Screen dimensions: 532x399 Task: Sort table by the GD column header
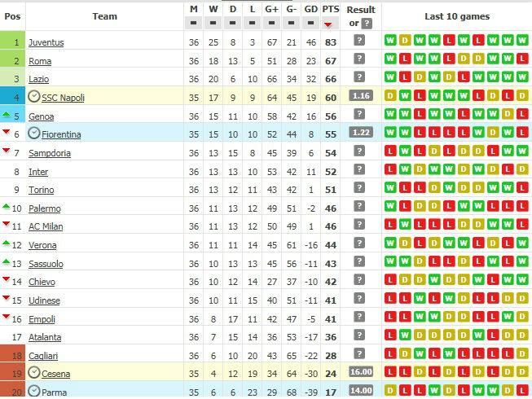click(x=310, y=9)
